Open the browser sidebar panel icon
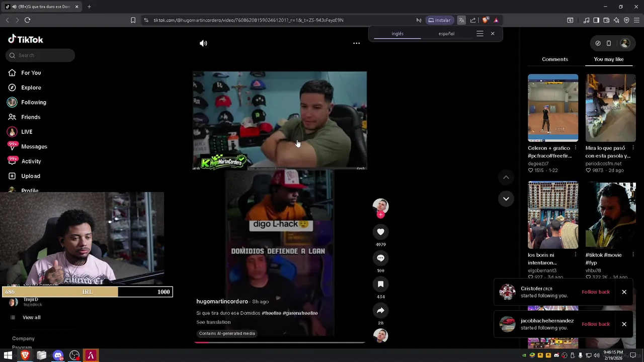Screen dimensions: 644x362 click(596, 20)
